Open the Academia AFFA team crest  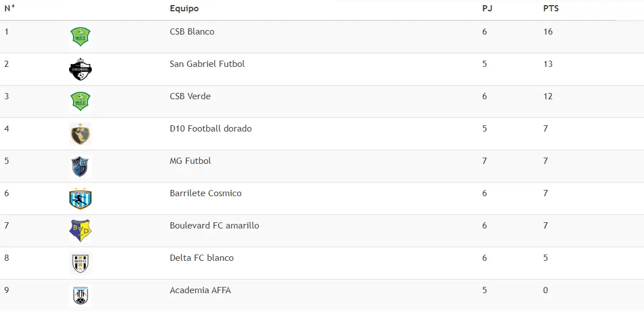pos(80,295)
